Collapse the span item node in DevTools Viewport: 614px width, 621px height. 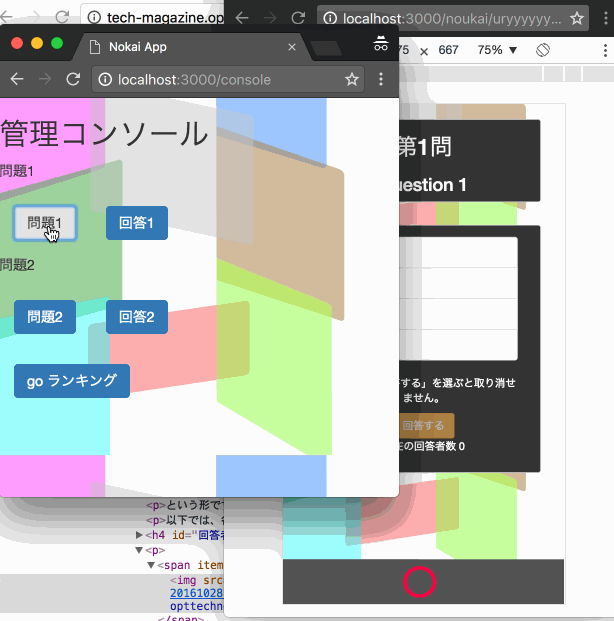(151, 565)
